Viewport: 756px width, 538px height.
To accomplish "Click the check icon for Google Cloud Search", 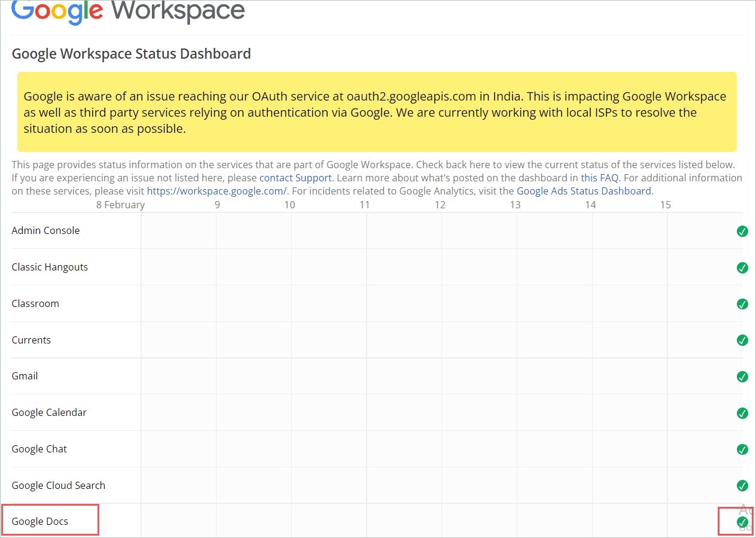I will [x=742, y=485].
